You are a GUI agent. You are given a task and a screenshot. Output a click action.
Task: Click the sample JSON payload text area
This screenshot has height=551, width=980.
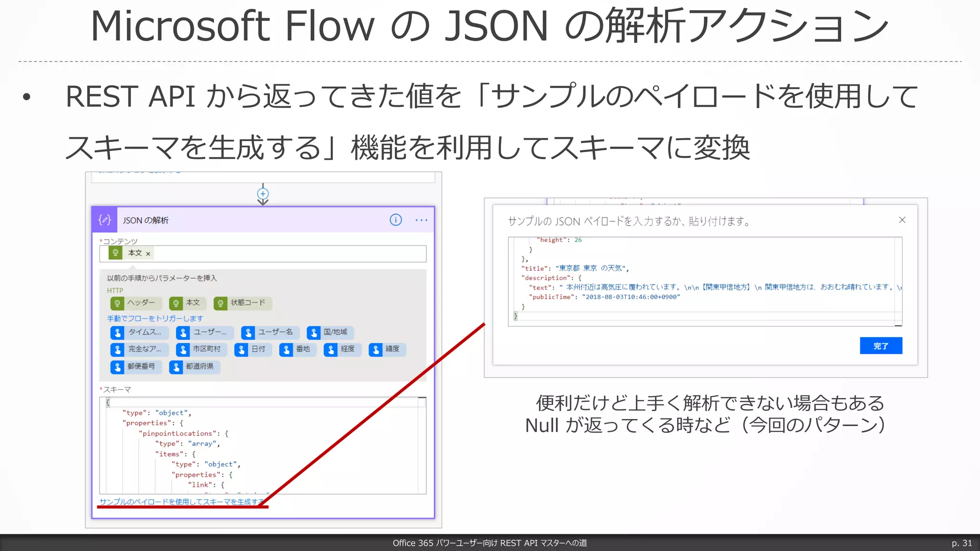click(705, 282)
